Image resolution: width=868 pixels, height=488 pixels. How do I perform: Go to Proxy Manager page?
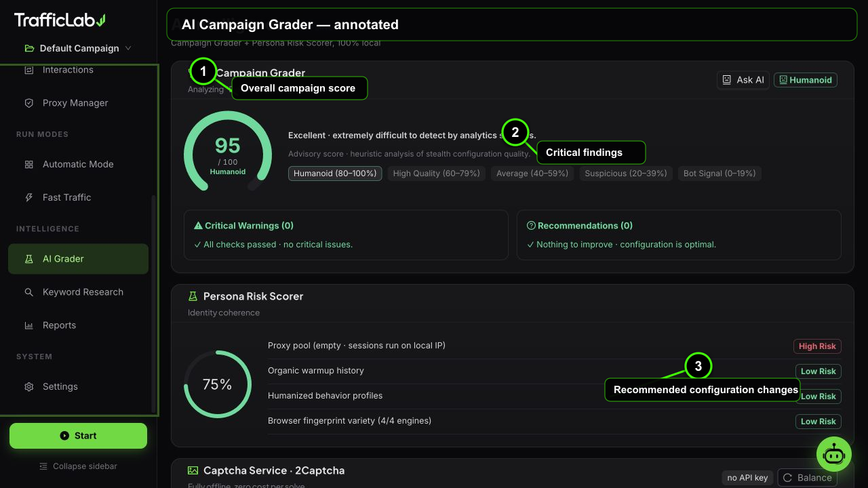(x=78, y=103)
